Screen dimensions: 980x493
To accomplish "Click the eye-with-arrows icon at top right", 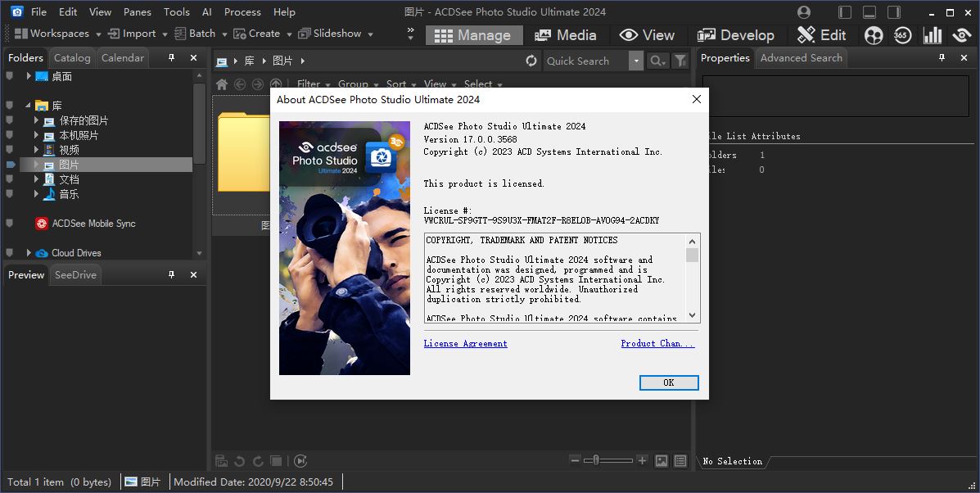I will [x=962, y=35].
